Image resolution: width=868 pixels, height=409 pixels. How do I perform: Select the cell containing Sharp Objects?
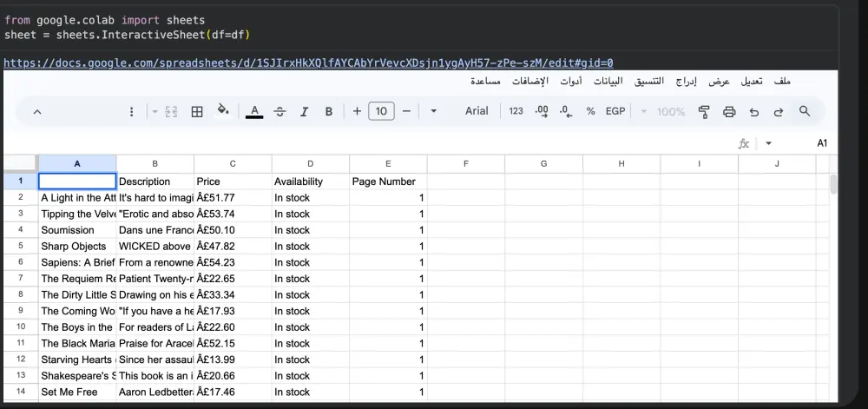click(x=77, y=247)
